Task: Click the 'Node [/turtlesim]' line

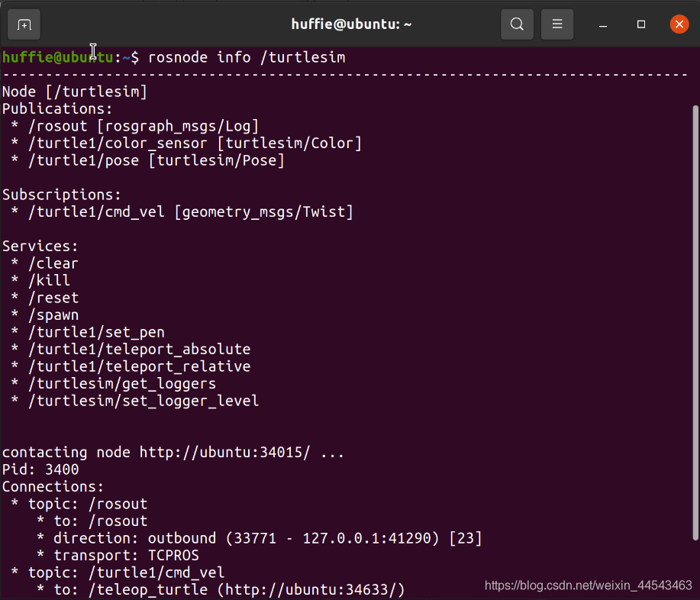Action: [x=75, y=92]
